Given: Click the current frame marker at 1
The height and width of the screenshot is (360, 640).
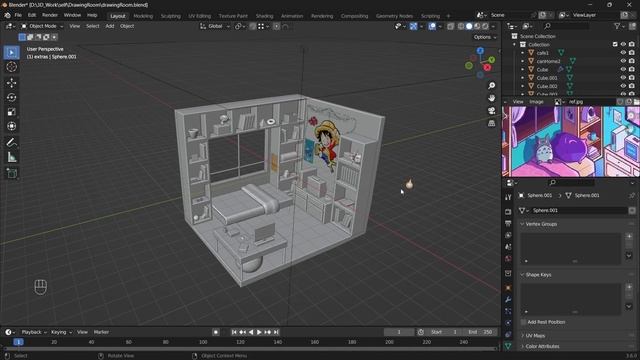Looking at the screenshot, I should [x=18, y=342].
